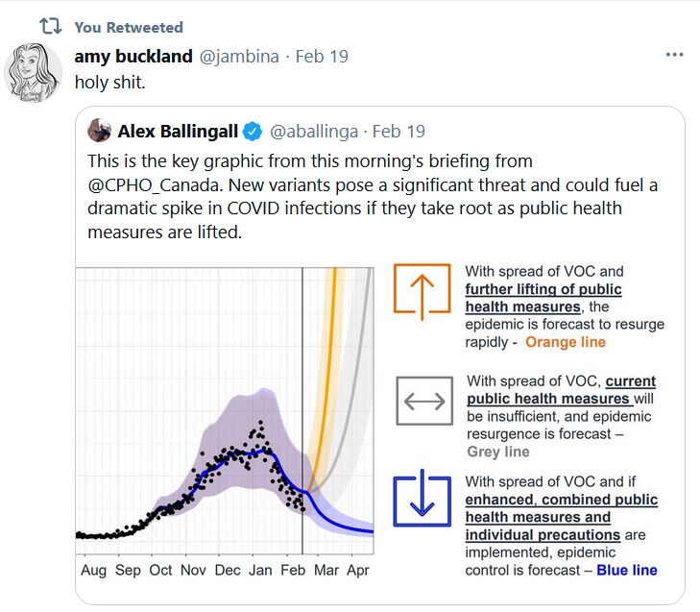
Task: Open Alex Ballingall's name link
Action: pos(178,132)
